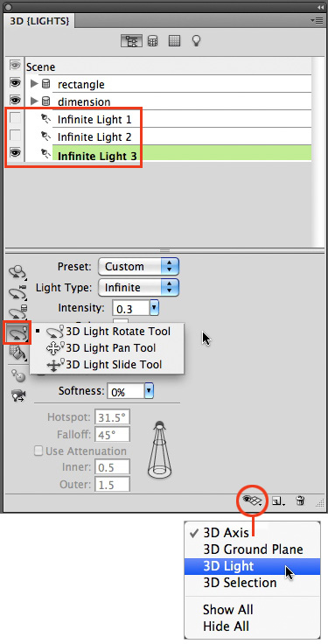The width and height of the screenshot is (328, 644).
Task: Open the Preset Custom dropdown
Action: [x=139, y=266]
